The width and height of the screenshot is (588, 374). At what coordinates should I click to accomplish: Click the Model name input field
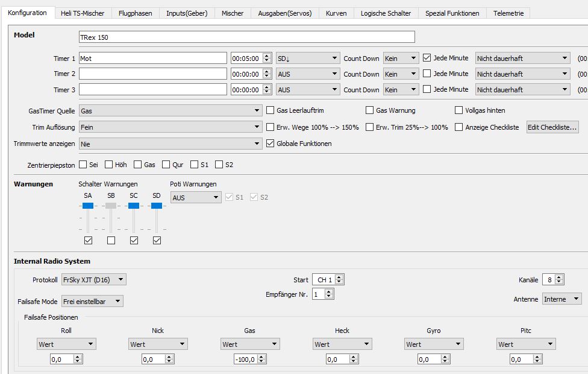coord(247,37)
